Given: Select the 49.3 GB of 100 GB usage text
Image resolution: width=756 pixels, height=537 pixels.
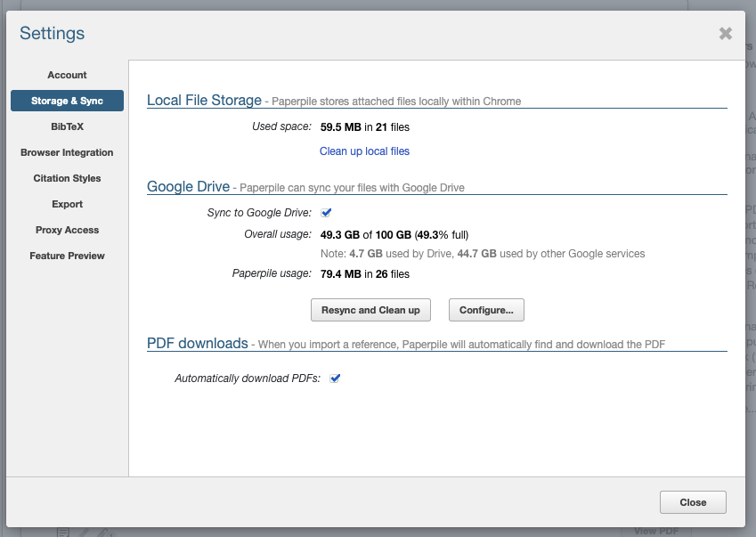Looking at the screenshot, I should [x=394, y=235].
